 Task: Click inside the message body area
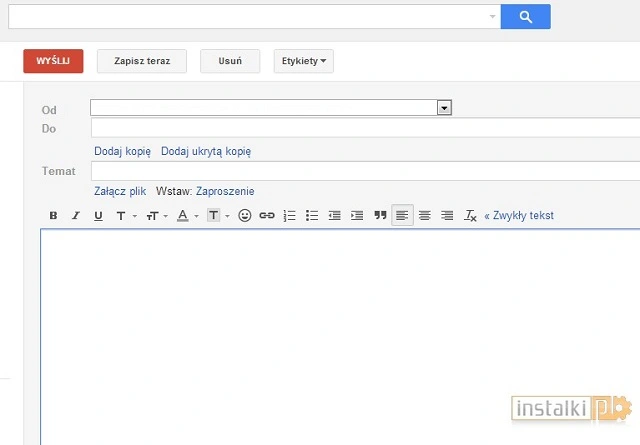340,337
